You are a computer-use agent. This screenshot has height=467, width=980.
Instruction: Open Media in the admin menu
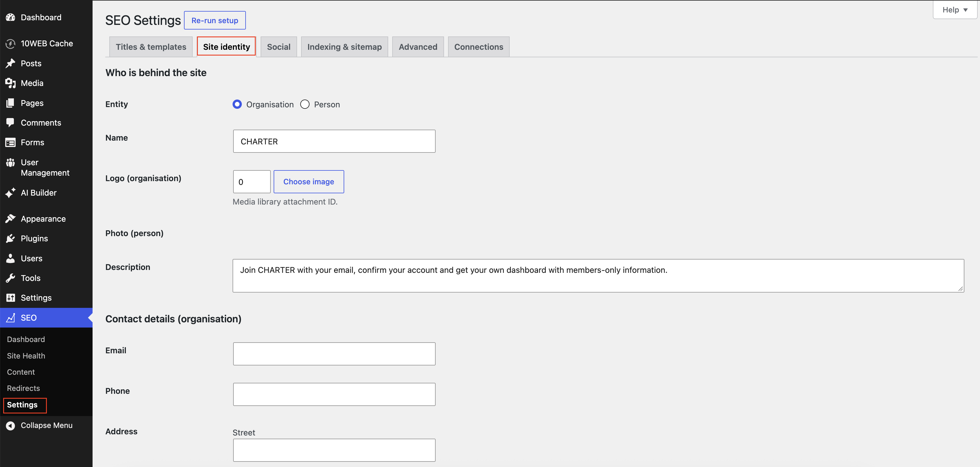point(32,83)
